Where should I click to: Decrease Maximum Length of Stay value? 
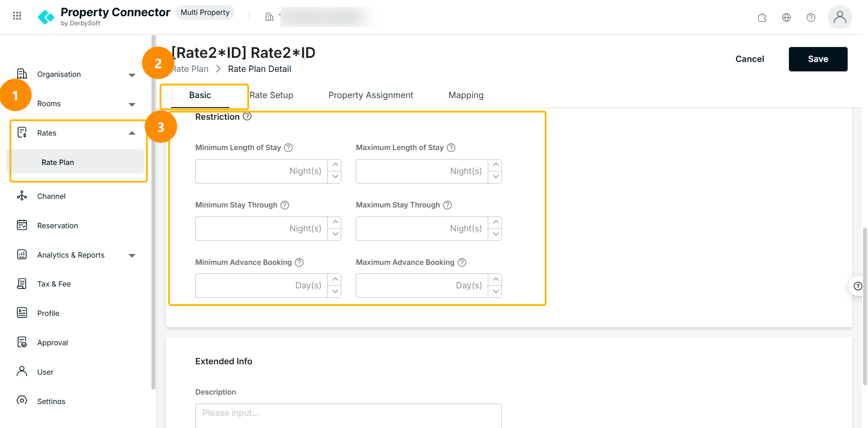495,177
